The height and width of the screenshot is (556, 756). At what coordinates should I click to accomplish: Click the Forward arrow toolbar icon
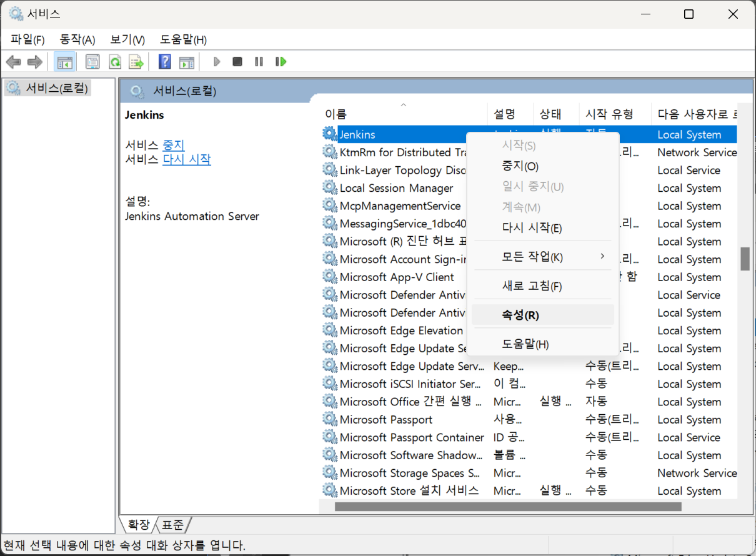tap(35, 62)
